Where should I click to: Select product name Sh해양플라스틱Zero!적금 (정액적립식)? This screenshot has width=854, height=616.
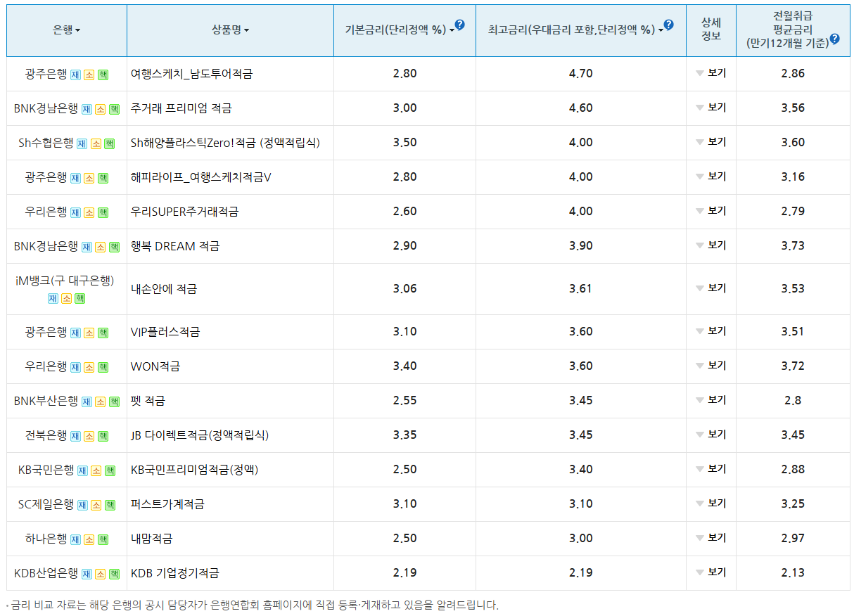point(225,143)
